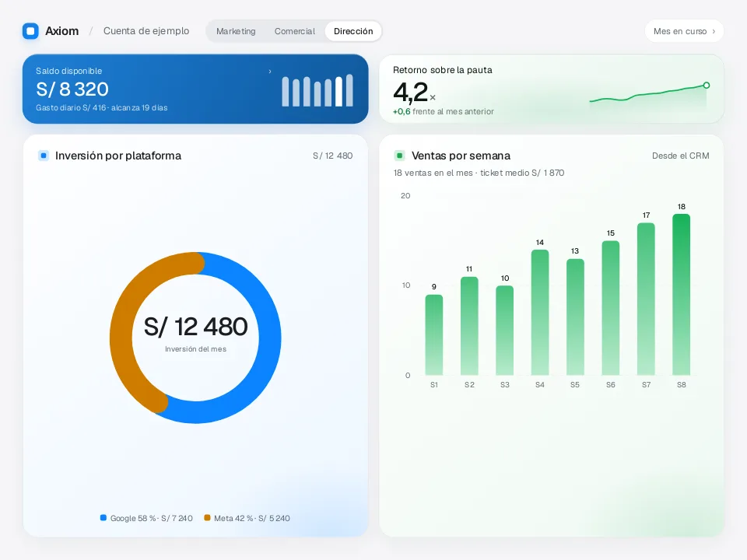Image resolution: width=747 pixels, height=560 pixels.
Task: Click the S7 bar showing 17 sales
Action: [646, 299]
